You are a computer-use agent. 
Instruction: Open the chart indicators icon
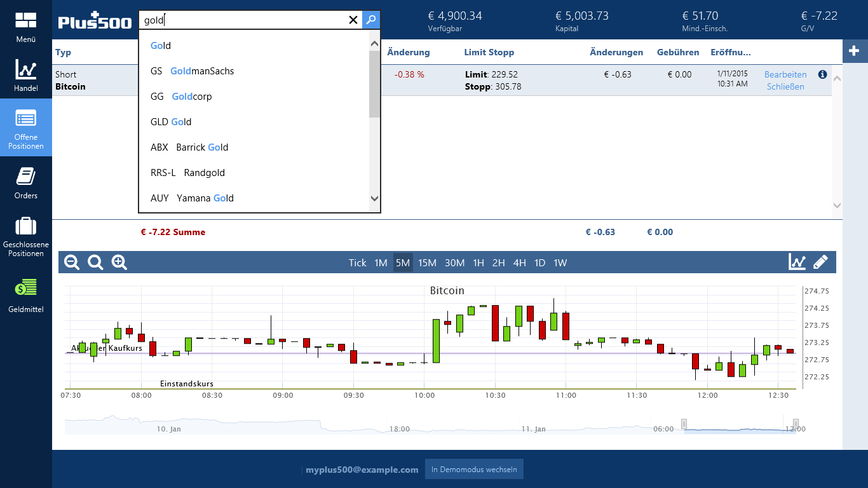(x=797, y=262)
